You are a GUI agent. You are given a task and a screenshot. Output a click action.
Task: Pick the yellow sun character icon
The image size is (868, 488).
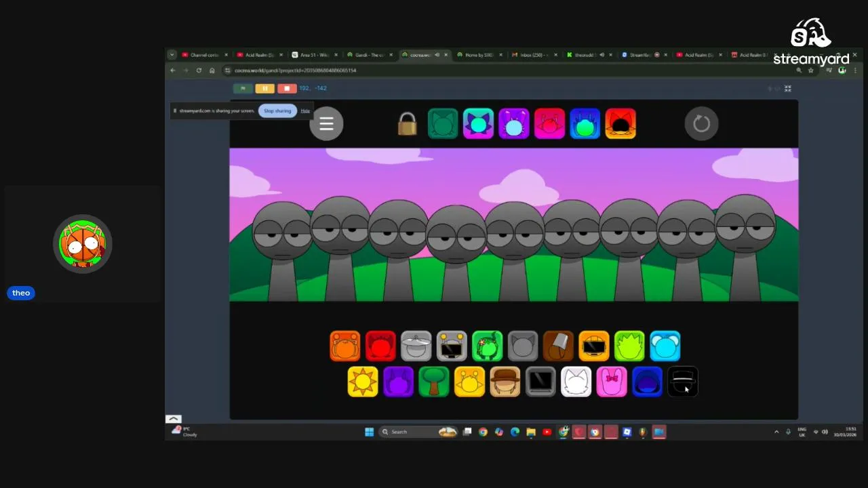(363, 382)
